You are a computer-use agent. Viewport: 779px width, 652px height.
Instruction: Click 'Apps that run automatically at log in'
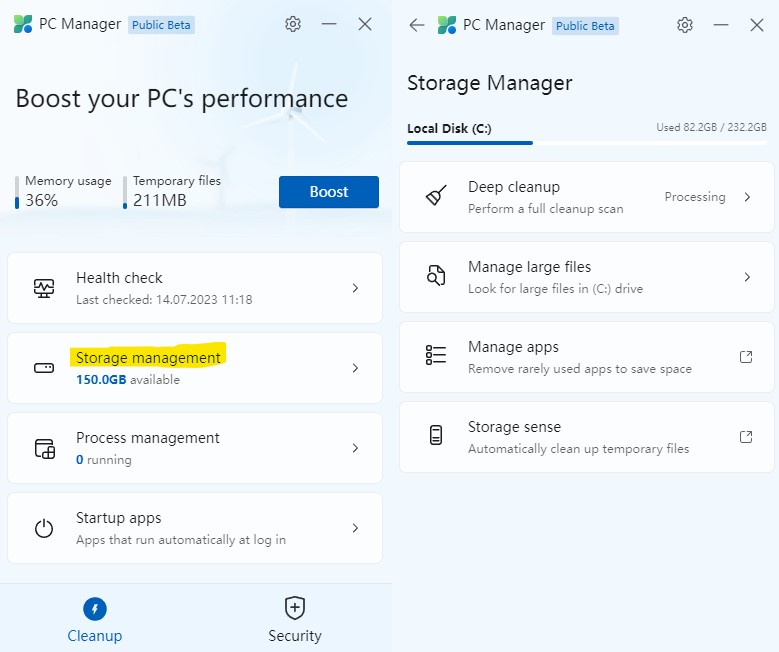[x=181, y=540]
